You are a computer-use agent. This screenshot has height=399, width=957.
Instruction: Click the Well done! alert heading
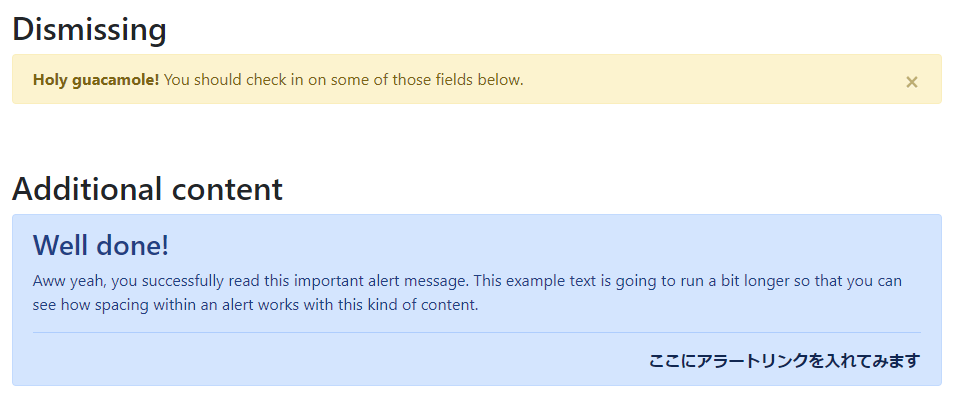click(101, 245)
